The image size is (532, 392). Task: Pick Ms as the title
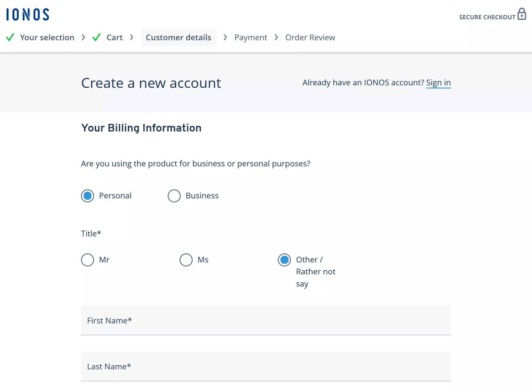186,260
